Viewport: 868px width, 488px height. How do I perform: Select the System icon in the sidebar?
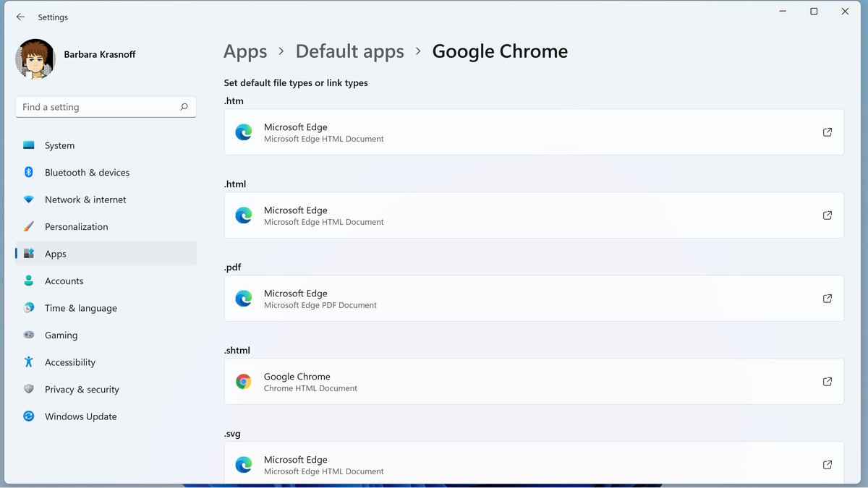29,145
